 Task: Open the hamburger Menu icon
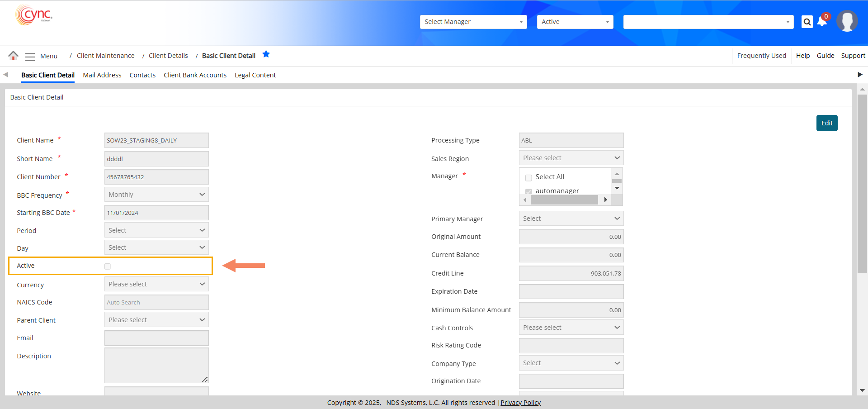pyautogui.click(x=30, y=57)
